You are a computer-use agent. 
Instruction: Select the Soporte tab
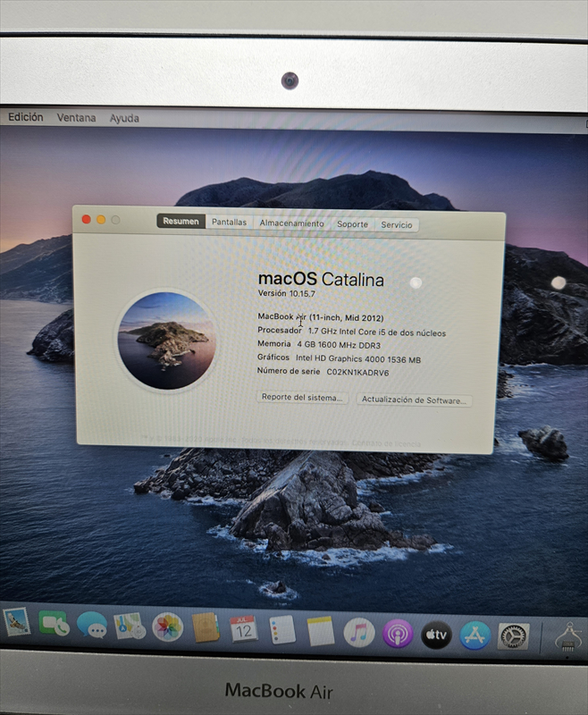(x=352, y=224)
